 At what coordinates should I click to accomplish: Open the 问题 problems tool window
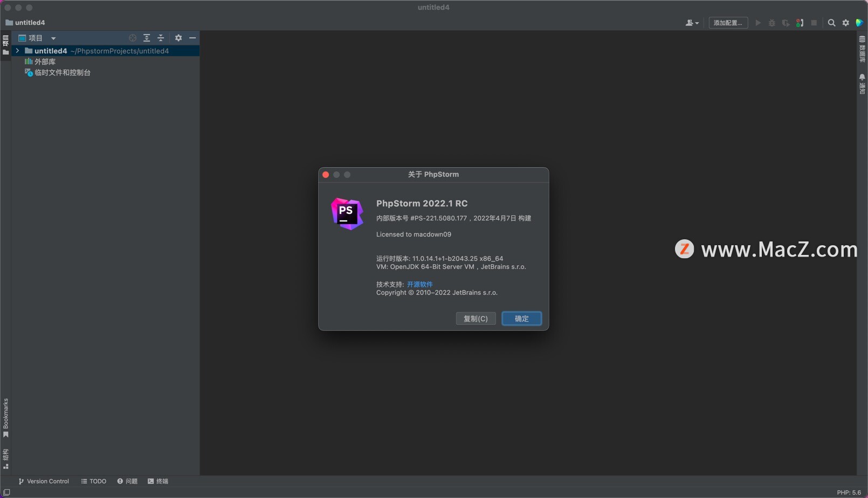coord(127,481)
